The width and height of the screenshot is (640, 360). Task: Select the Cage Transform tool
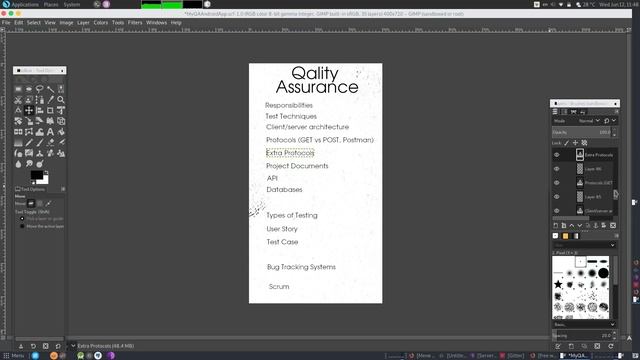(x=29, y=132)
